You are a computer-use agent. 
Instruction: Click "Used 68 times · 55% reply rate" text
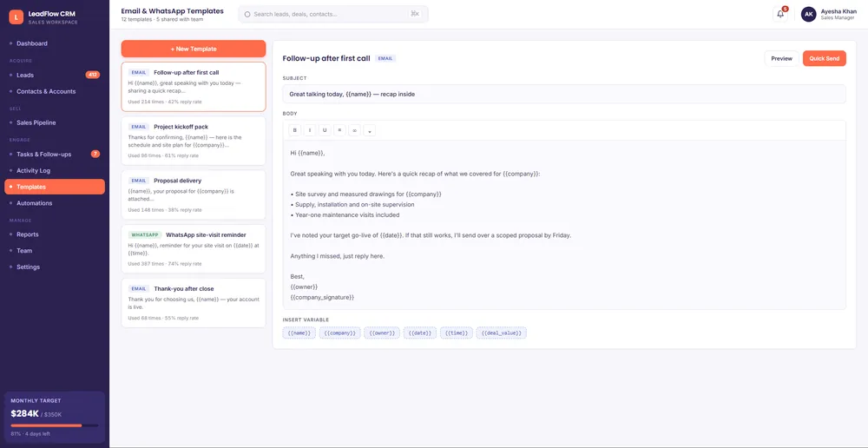point(163,318)
